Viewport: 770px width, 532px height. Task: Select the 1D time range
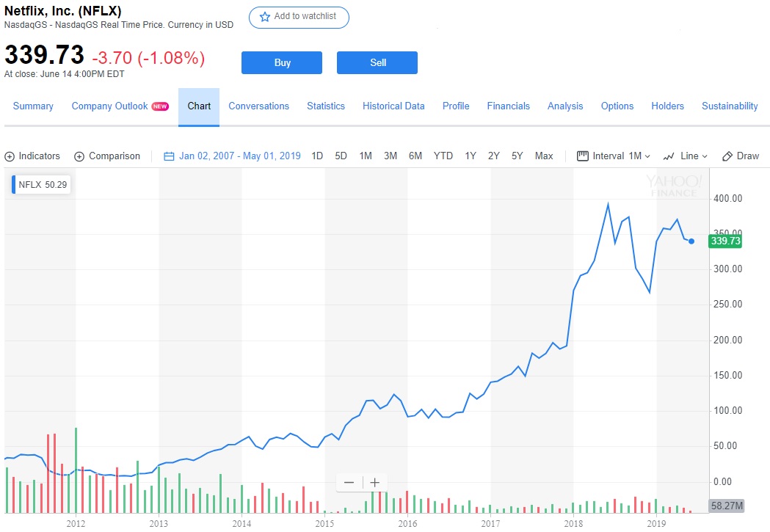tap(317, 156)
